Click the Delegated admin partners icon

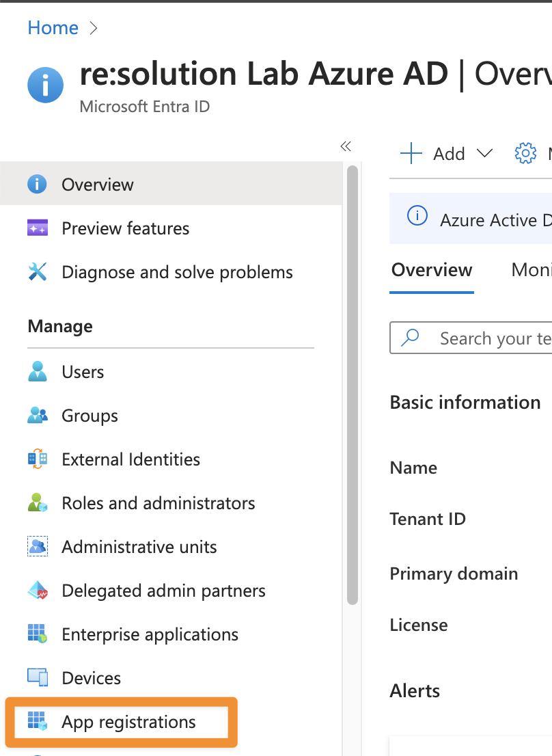37,590
